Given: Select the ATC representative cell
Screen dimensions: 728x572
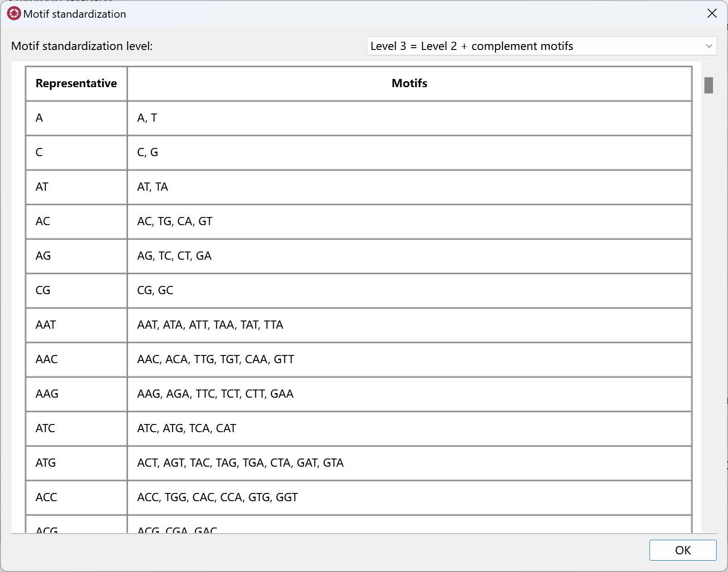Looking at the screenshot, I should coord(76,429).
